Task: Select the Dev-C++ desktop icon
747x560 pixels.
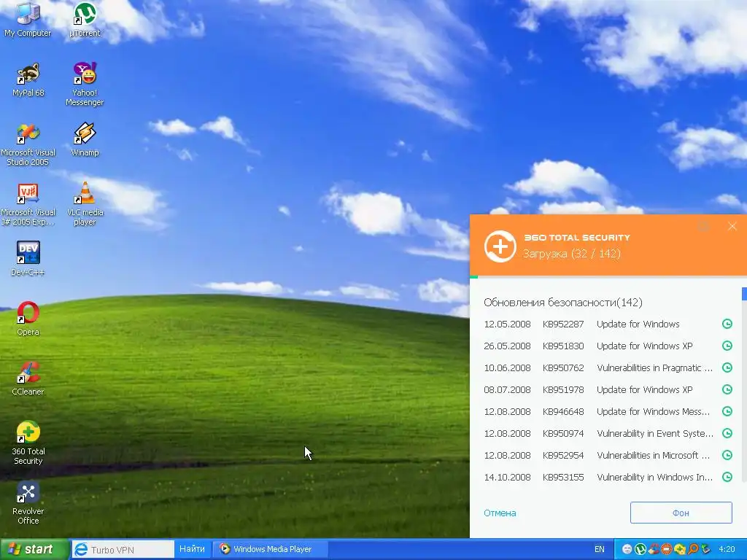Action: click(x=28, y=259)
